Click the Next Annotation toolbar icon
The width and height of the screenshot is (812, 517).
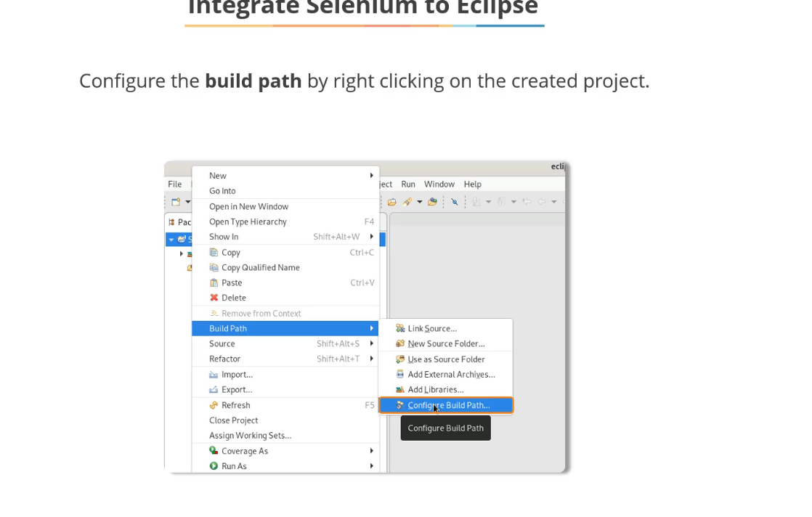(476, 202)
